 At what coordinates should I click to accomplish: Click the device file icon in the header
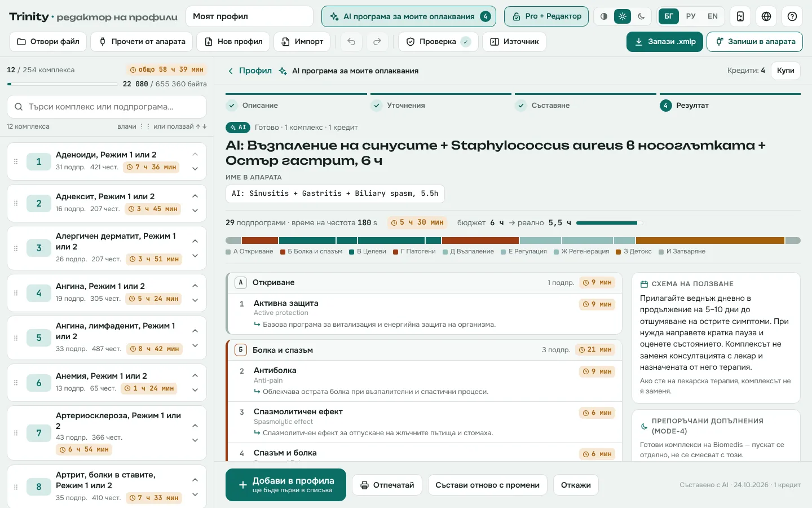tap(740, 16)
